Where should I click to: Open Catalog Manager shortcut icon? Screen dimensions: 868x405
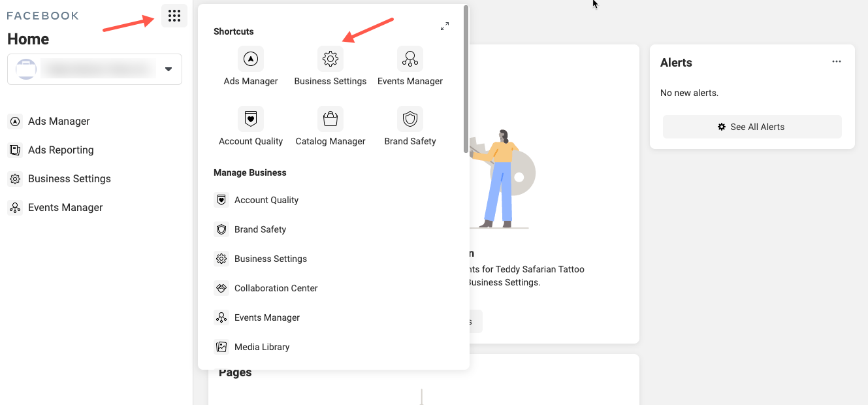(330, 119)
